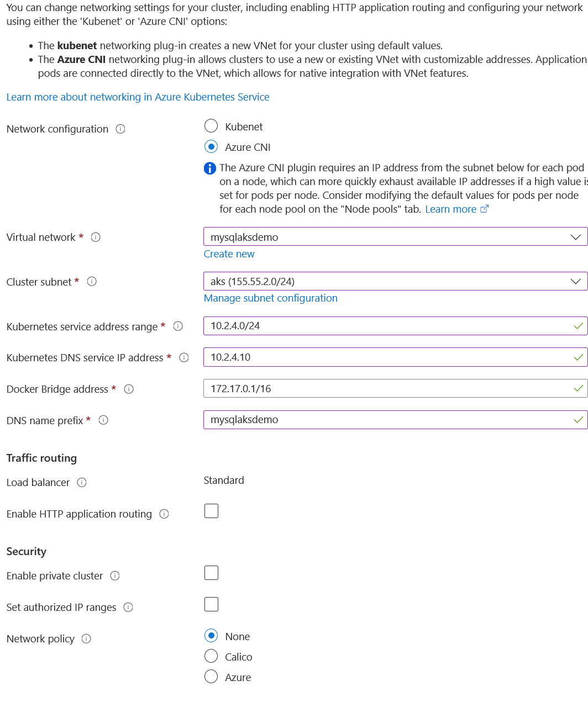This screenshot has width=588, height=702.
Task: Click info icon beside Virtual network label
Action: coord(96,237)
